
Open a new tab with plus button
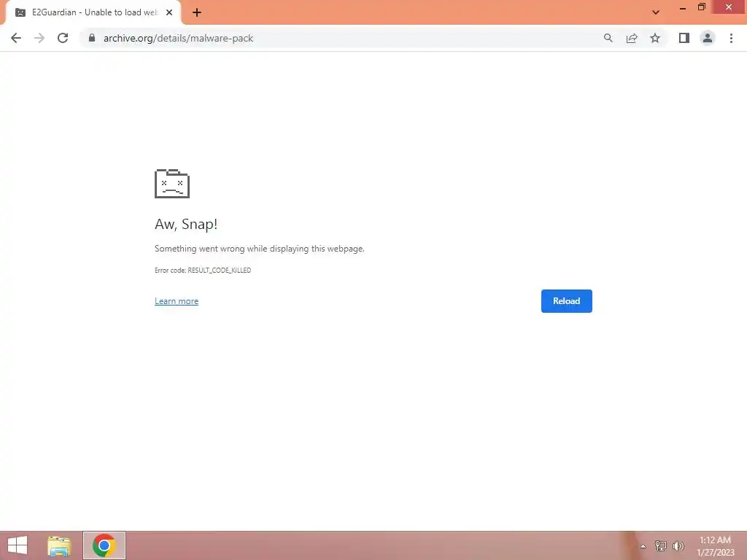tap(197, 12)
